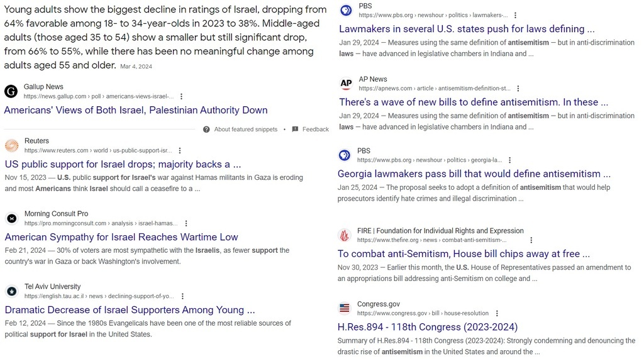
Task: Open Georgia lawmakers pass bill headline
Action: tap(474, 174)
